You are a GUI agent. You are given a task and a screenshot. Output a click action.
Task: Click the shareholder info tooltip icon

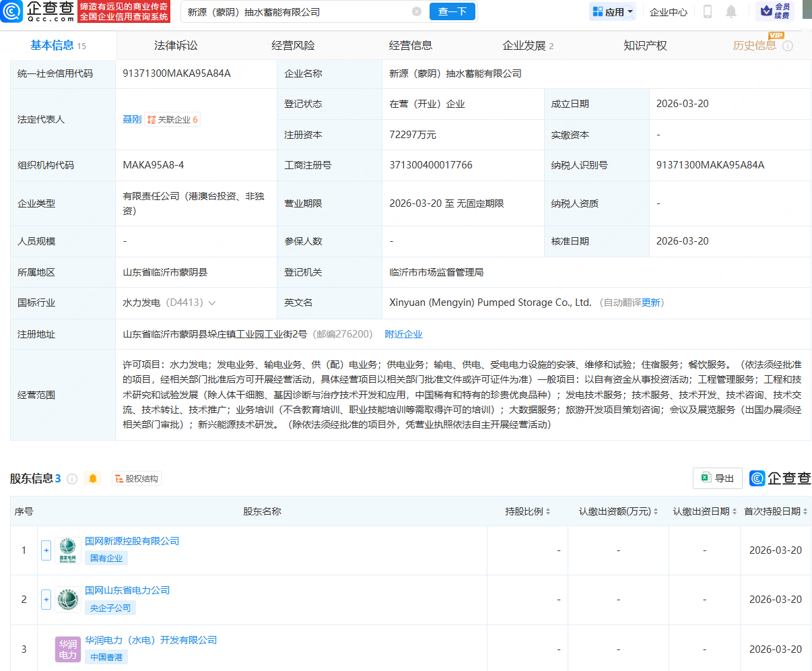[x=72, y=479]
